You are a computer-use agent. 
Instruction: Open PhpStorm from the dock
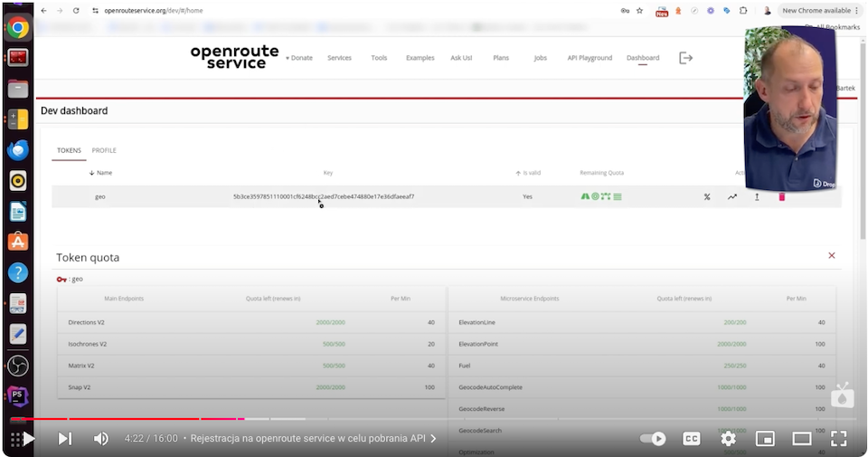pyautogui.click(x=18, y=396)
